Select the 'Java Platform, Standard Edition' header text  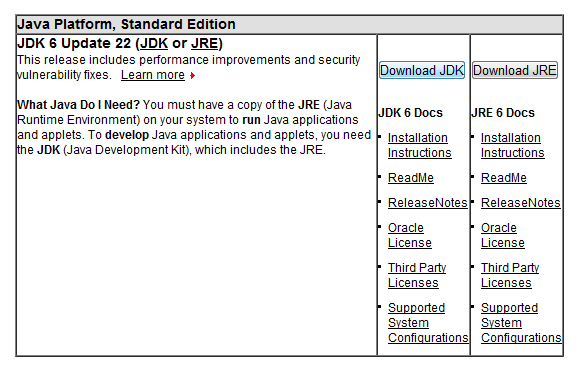pyautogui.click(x=126, y=24)
